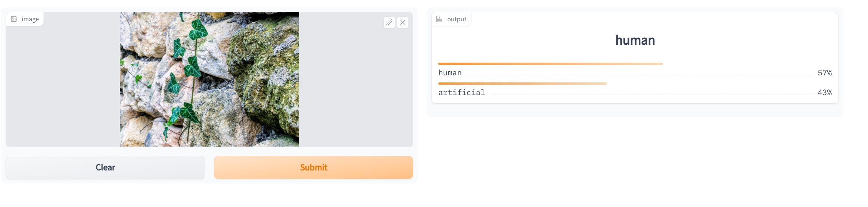The width and height of the screenshot is (868, 207).
Task: Click gray empty area right of photo
Action: tap(356, 86)
